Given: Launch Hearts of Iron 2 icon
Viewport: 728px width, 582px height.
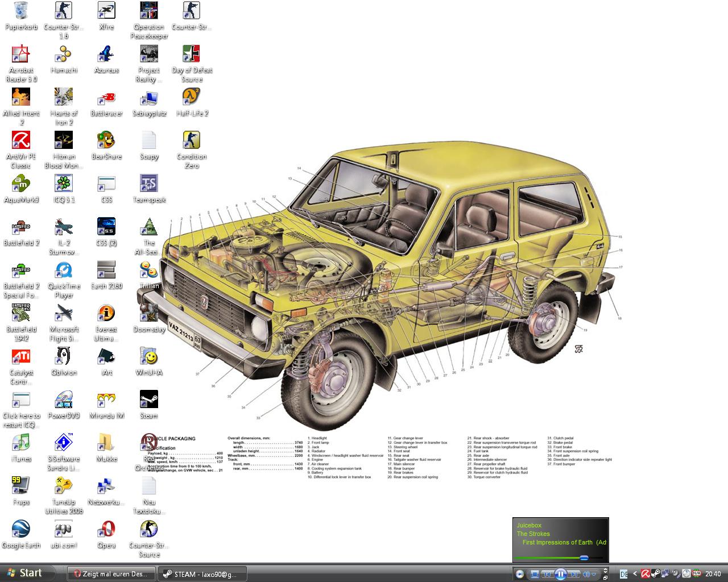Looking at the screenshot, I should [x=64, y=107].
